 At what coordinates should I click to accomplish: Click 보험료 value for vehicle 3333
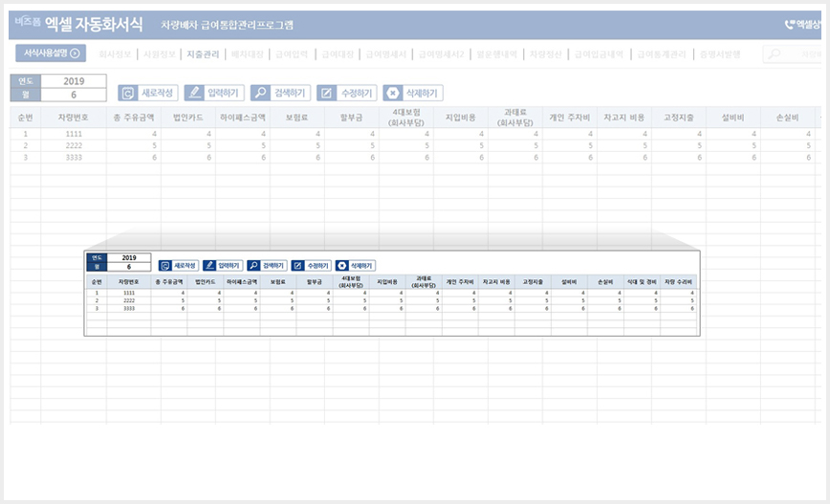(297, 157)
